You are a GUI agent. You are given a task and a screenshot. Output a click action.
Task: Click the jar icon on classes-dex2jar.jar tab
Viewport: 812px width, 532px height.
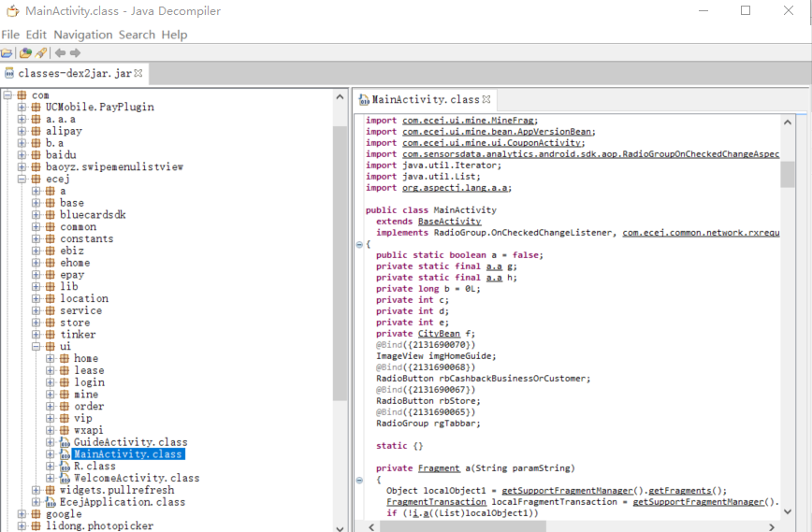coord(8,73)
